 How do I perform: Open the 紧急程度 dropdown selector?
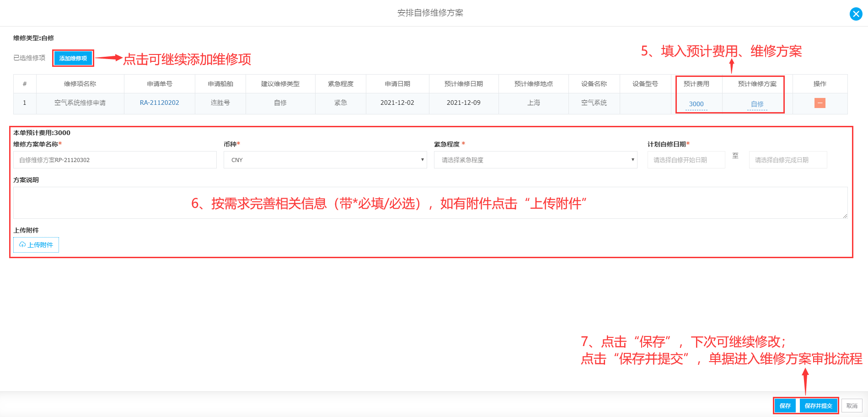tap(536, 160)
